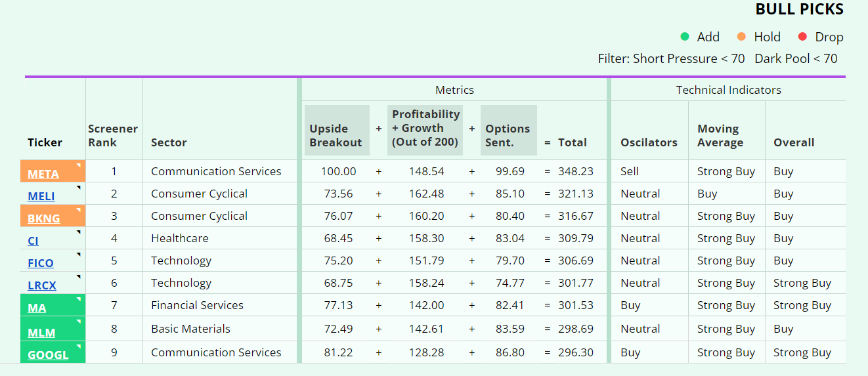Screen dimensions: 868x376
Task: Click CI's upside breakout value 68.45
Action: 338,238
